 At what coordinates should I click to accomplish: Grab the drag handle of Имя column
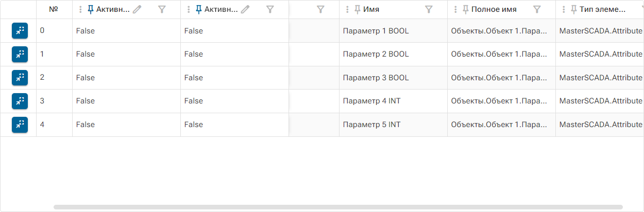click(x=347, y=9)
